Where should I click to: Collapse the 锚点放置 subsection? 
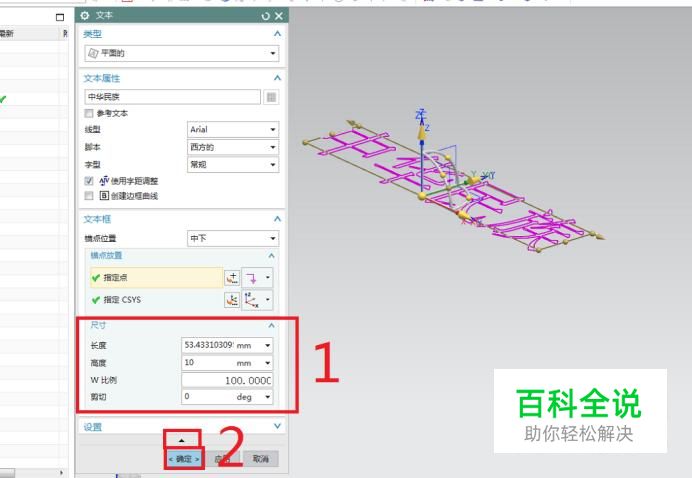point(271,256)
